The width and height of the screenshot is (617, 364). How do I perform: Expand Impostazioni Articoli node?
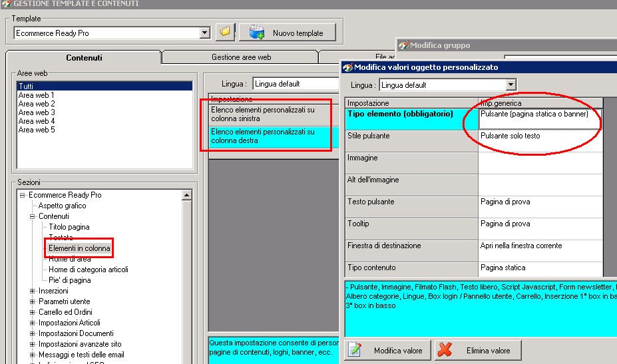click(33, 323)
